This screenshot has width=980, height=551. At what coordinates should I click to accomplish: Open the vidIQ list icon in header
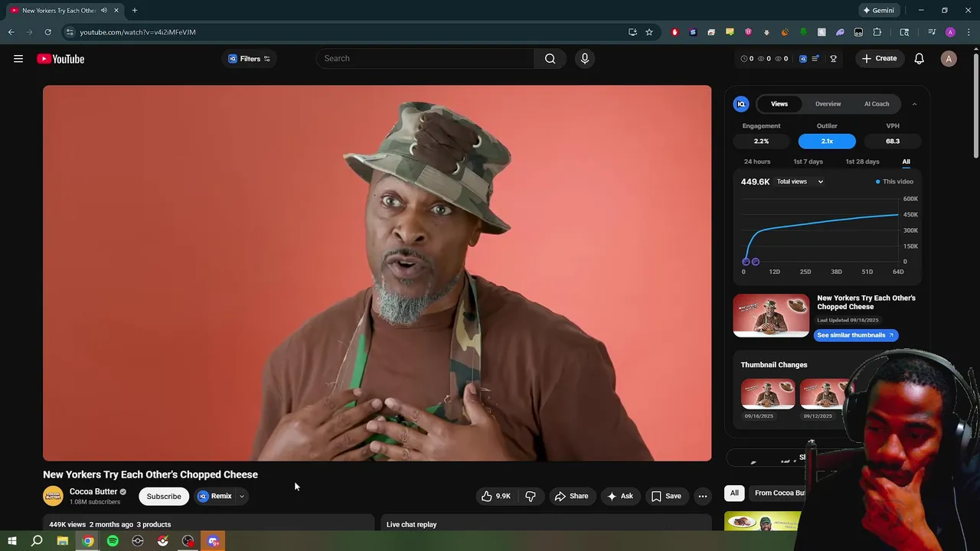coord(815,59)
